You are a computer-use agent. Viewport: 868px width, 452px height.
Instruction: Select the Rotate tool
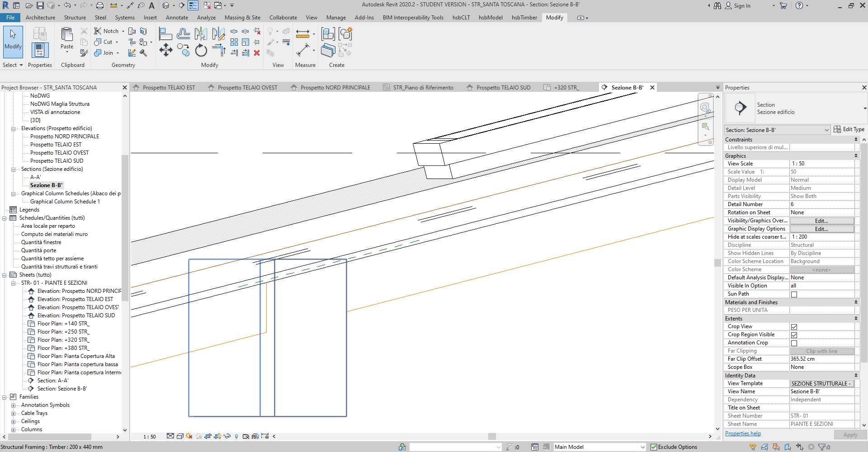pyautogui.click(x=201, y=51)
